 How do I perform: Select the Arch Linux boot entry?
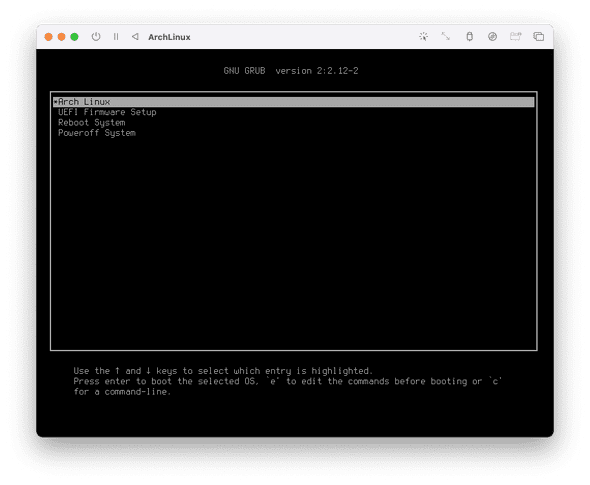[x=293, y=102]
